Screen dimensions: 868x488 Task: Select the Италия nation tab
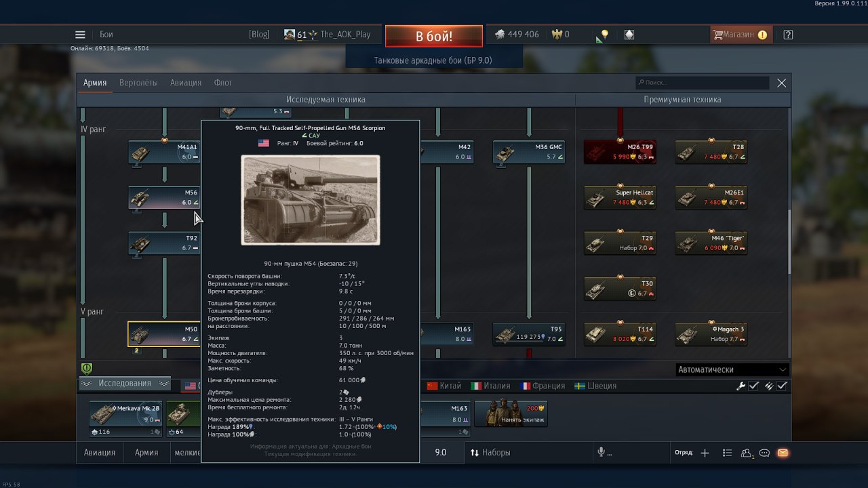[490, 386]
